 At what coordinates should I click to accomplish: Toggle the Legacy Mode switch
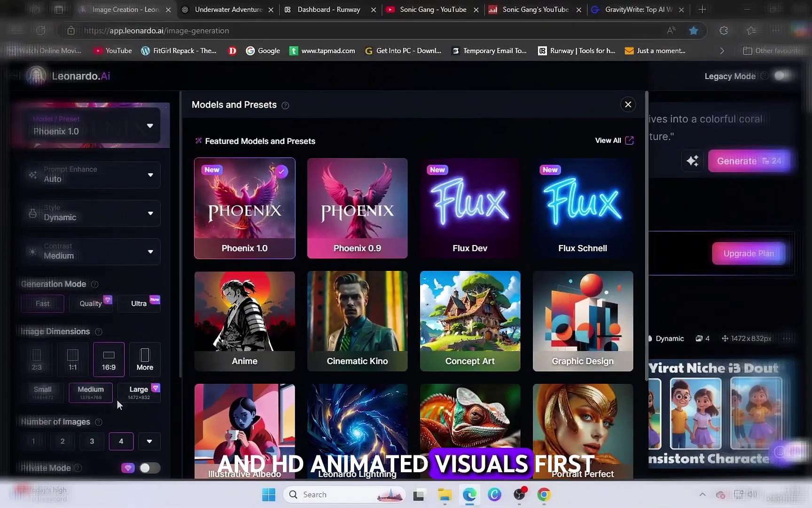click(781, 75)
